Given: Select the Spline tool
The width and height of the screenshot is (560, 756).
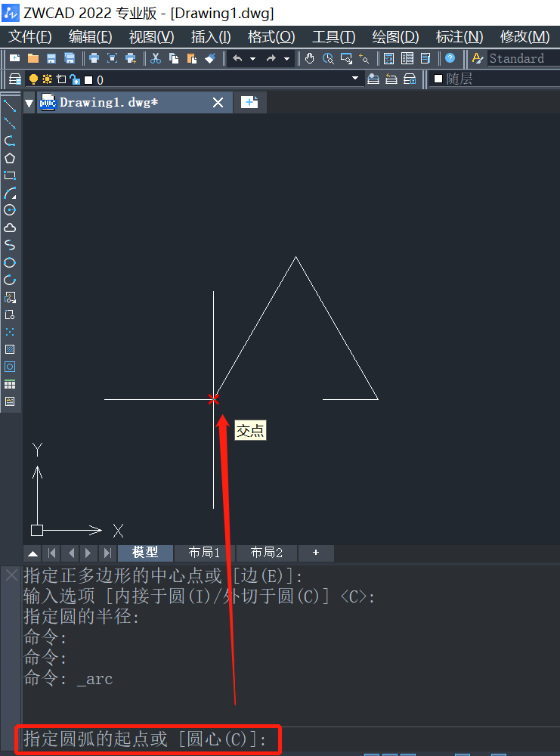Looking at the screenshot, I should coord(10,245).
